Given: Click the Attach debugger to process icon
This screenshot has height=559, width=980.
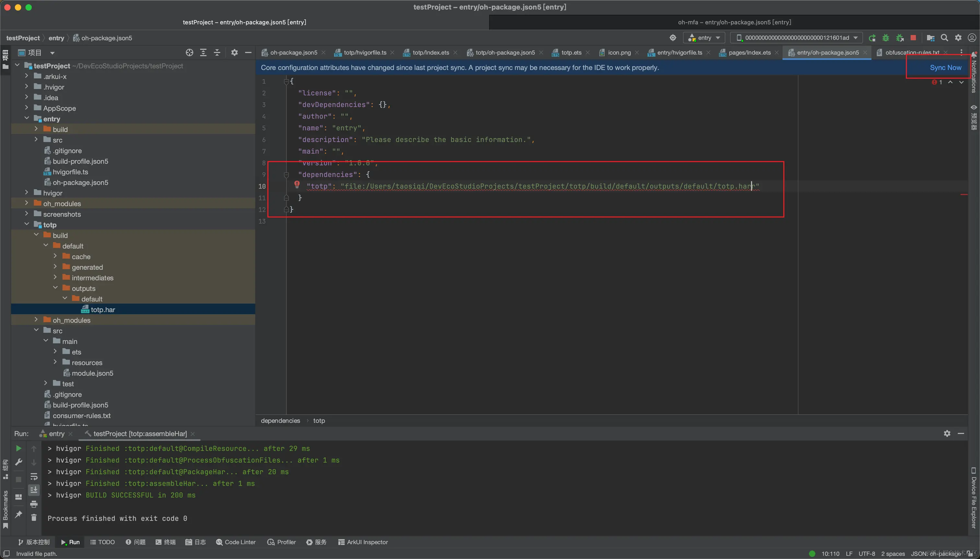Looking at the screenshot, I should pyautogui.click(x=899, y=38).
